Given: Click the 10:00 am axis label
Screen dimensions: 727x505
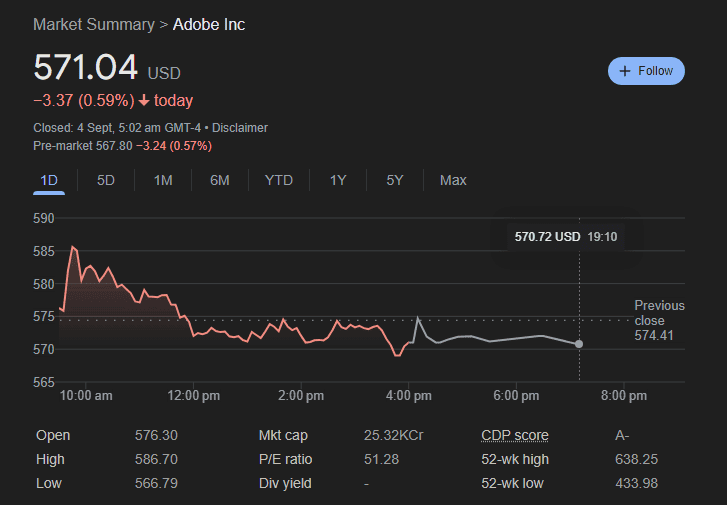Looking at the screenshot, I should tap(86, 396).
